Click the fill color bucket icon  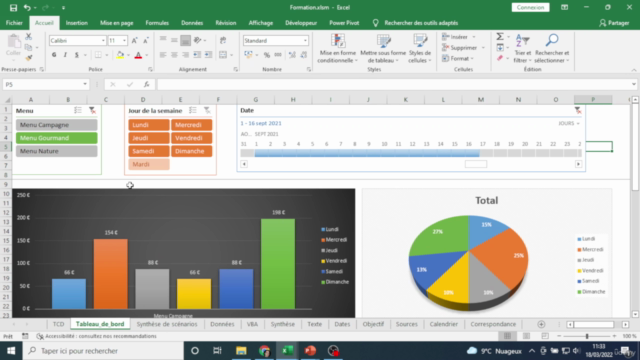(x=120, y=55)
